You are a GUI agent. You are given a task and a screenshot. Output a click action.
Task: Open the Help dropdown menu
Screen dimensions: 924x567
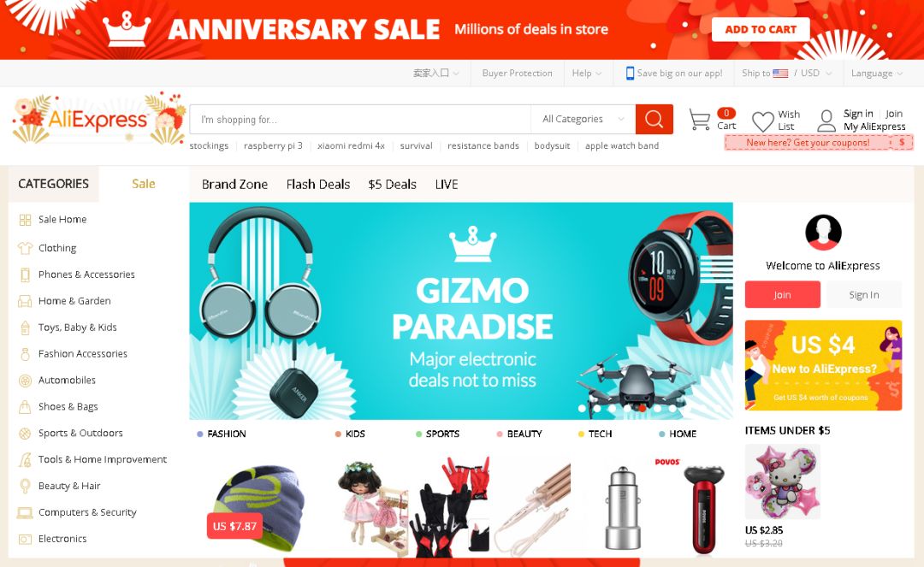(586, 73)
